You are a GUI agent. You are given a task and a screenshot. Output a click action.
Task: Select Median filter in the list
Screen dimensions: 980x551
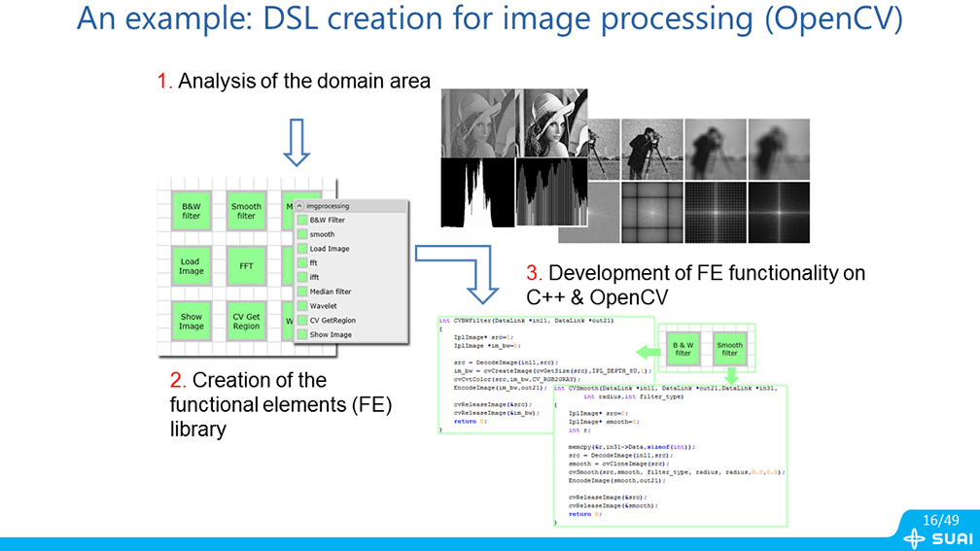(331, 292)
